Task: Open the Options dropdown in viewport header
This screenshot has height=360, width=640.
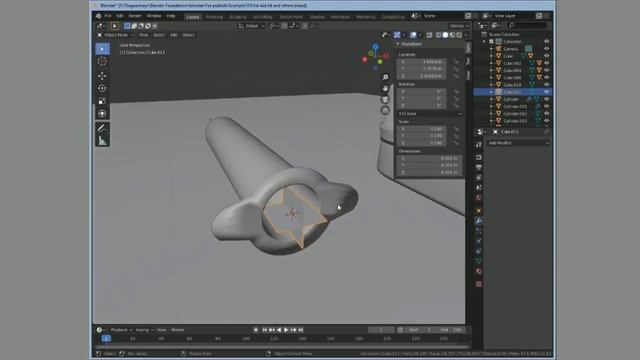Action: [458, 26]
